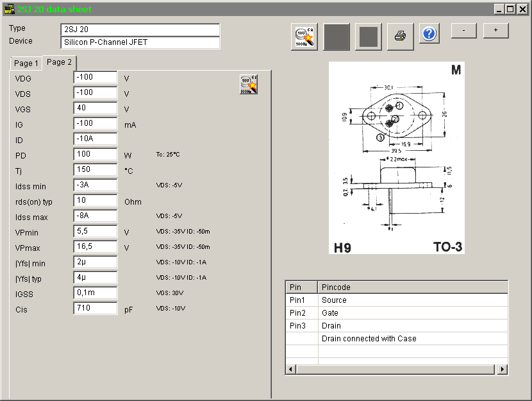
Task: Click the printer icon button
Action: (x=401, y=37)
